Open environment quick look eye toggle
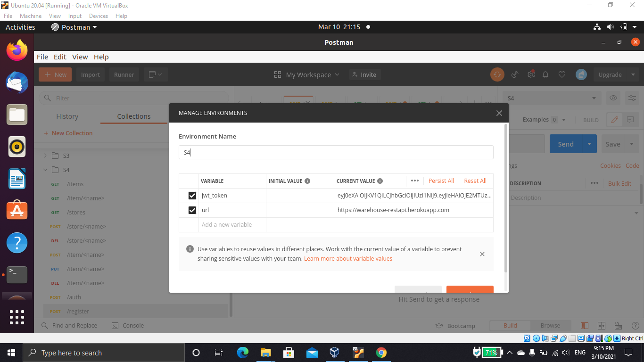Screen dimensions: 644x362 coord(612,98)
